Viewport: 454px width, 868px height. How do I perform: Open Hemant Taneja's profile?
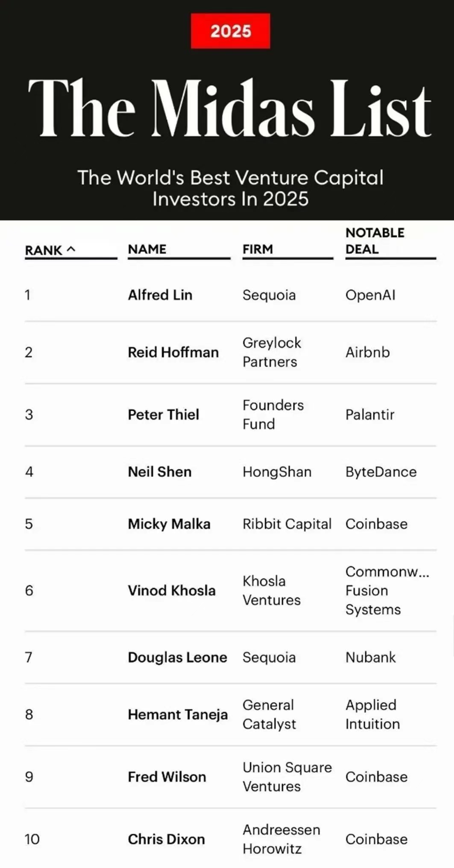click(x=178, y=715)
